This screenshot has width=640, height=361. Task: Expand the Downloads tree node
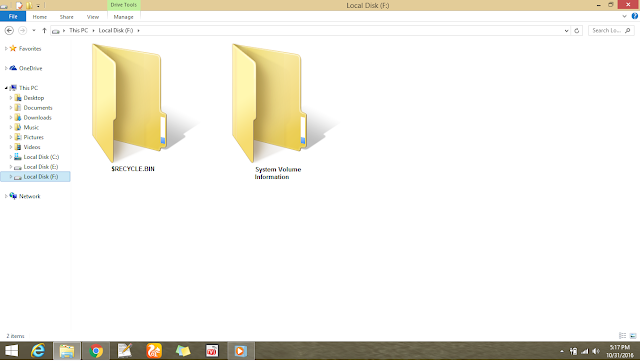tap(11, 117)
